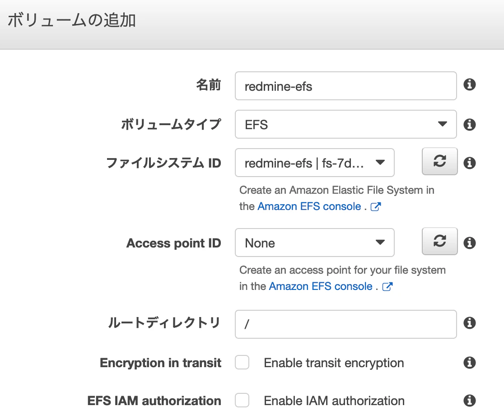504x420 pixels.
Task: Enable transit encryption checkbox
Action: (x=242, y=362)
